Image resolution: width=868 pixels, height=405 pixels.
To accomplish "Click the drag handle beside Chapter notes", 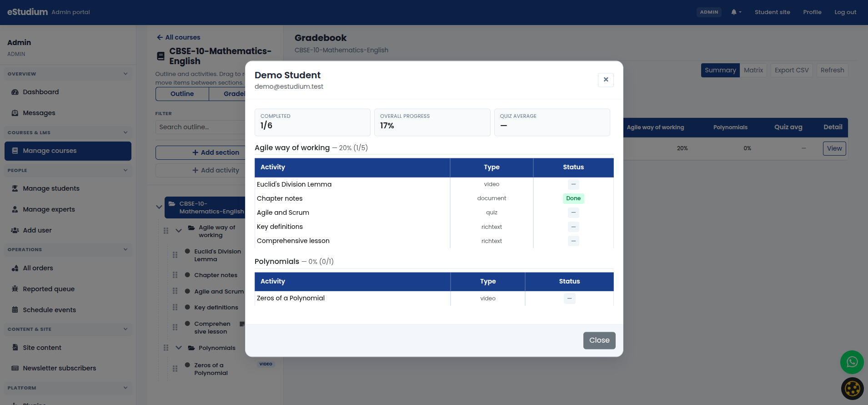I will tap(175, 275).
